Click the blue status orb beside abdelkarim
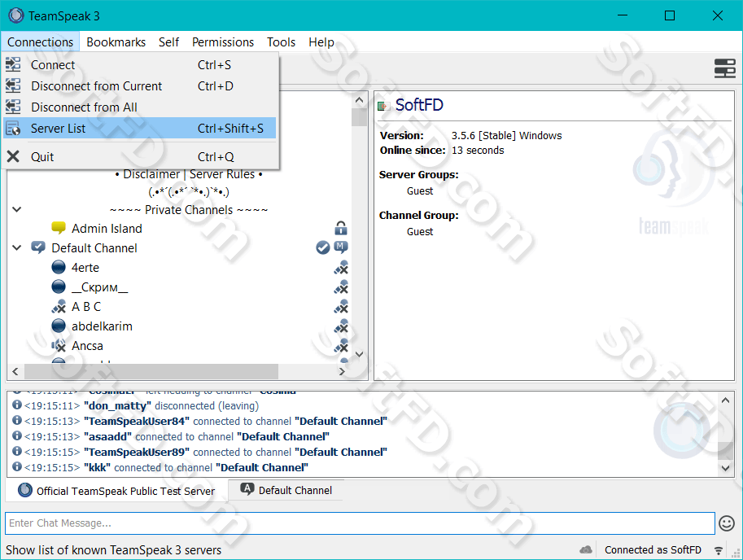 (x=59, y=326)
